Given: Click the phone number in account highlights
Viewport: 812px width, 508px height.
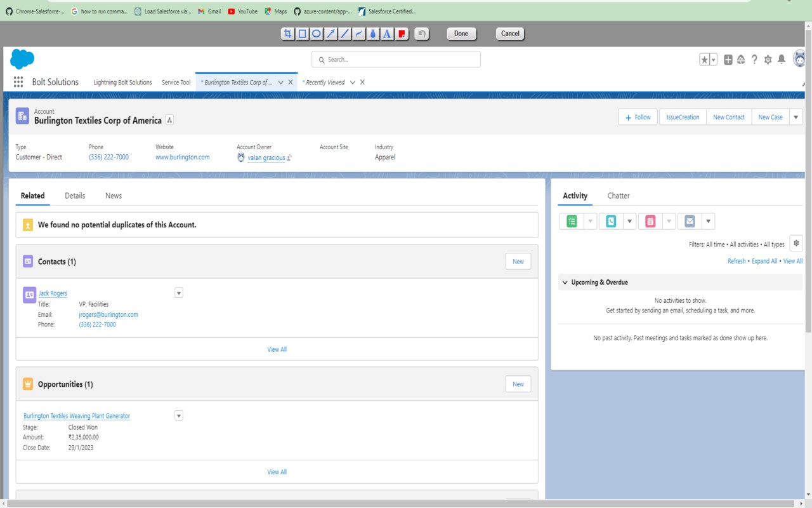Looking at the screenshot, I should tap(108, 157).
